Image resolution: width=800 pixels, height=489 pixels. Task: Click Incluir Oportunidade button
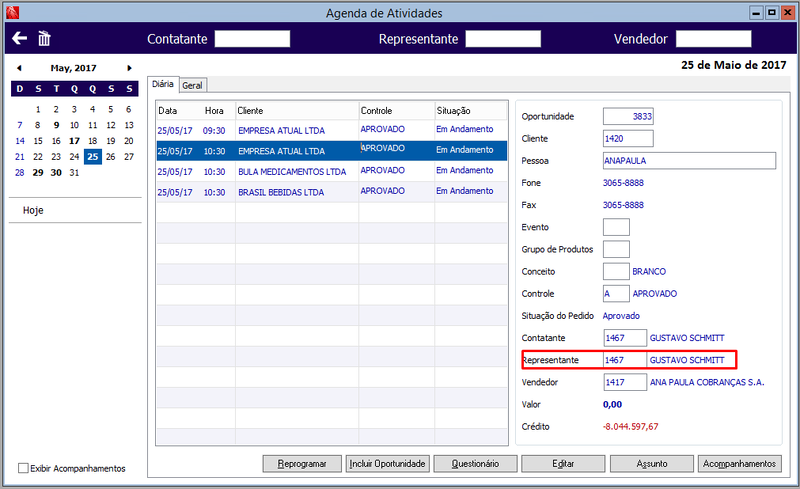coord(388,463)
